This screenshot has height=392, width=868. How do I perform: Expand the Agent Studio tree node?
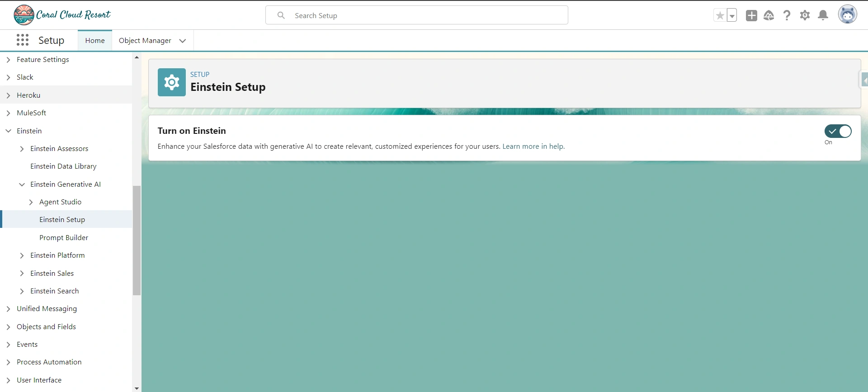31,202
